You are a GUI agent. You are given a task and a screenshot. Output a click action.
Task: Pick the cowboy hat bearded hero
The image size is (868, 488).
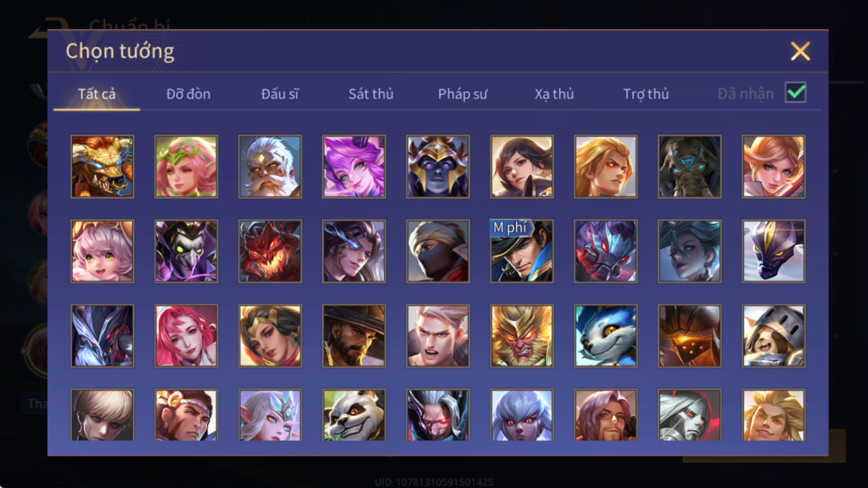click(354, 336)
